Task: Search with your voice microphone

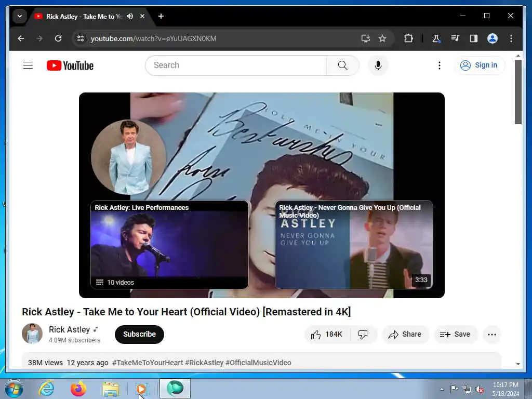Action: pos(378,65)
